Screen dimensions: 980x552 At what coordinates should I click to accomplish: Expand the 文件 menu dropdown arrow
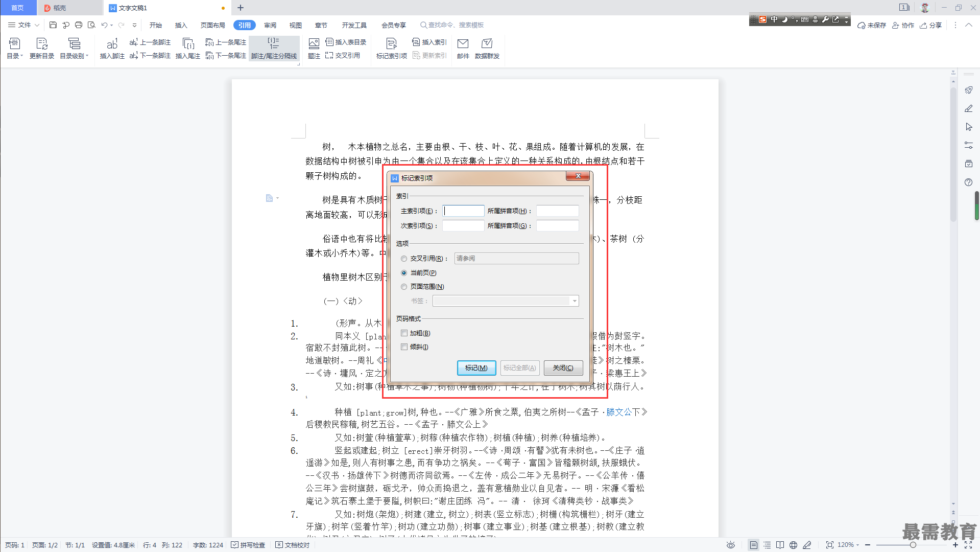click(37, 25)
